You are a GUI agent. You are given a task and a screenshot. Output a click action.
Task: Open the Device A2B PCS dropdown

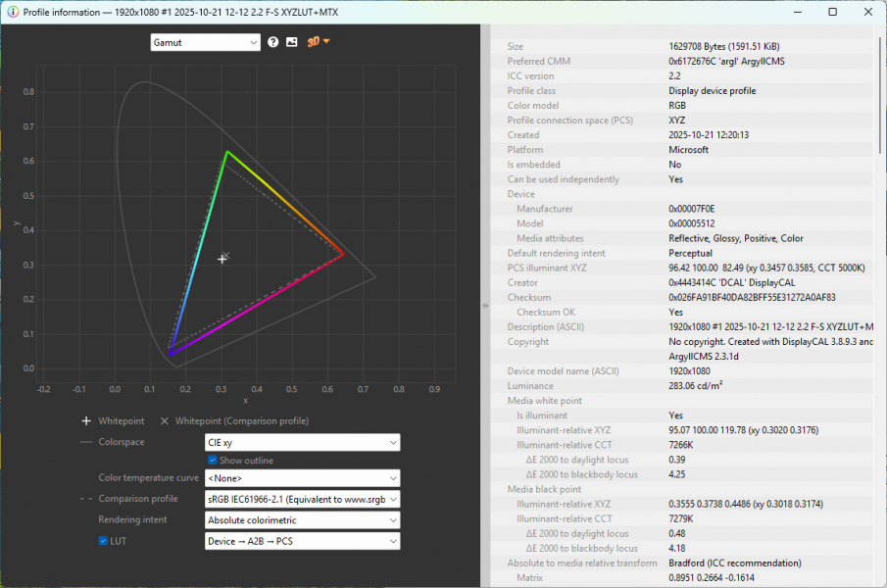pos(302,542)
